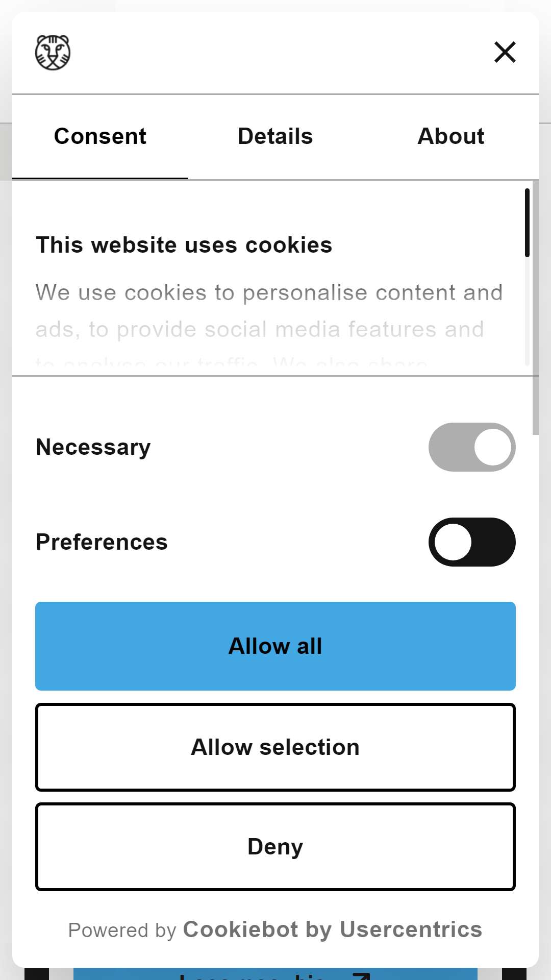
Task: Click the 'This website uses cookies' heading
Action: tap(184, 245)
